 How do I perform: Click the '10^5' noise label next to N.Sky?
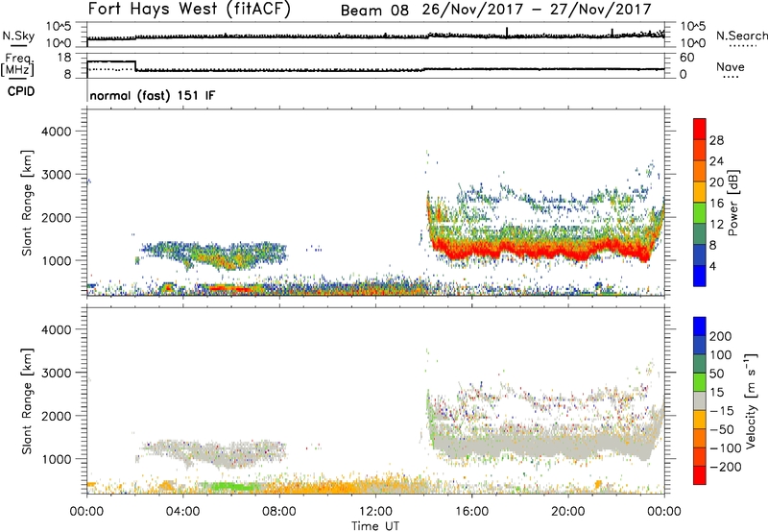[x=59, y=27]
